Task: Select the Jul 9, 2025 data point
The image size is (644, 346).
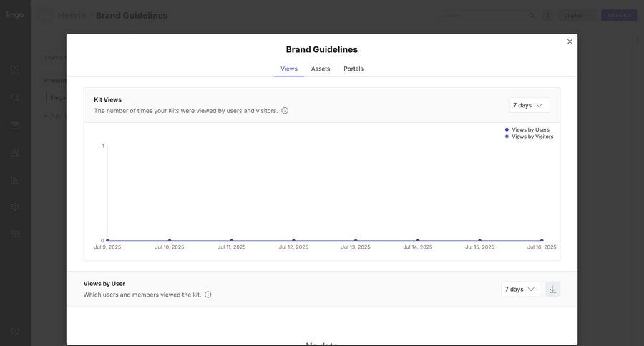Action: coord(107,240)
